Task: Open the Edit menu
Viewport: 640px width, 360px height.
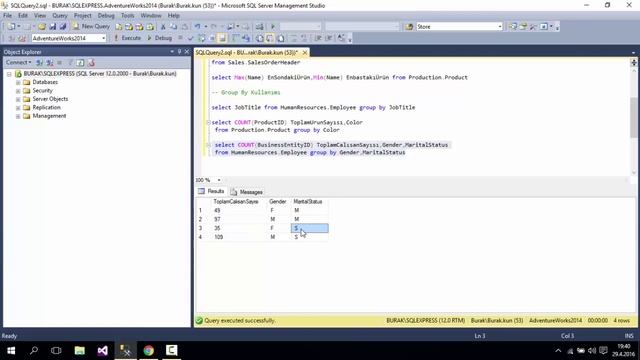Action: point(23,16)
